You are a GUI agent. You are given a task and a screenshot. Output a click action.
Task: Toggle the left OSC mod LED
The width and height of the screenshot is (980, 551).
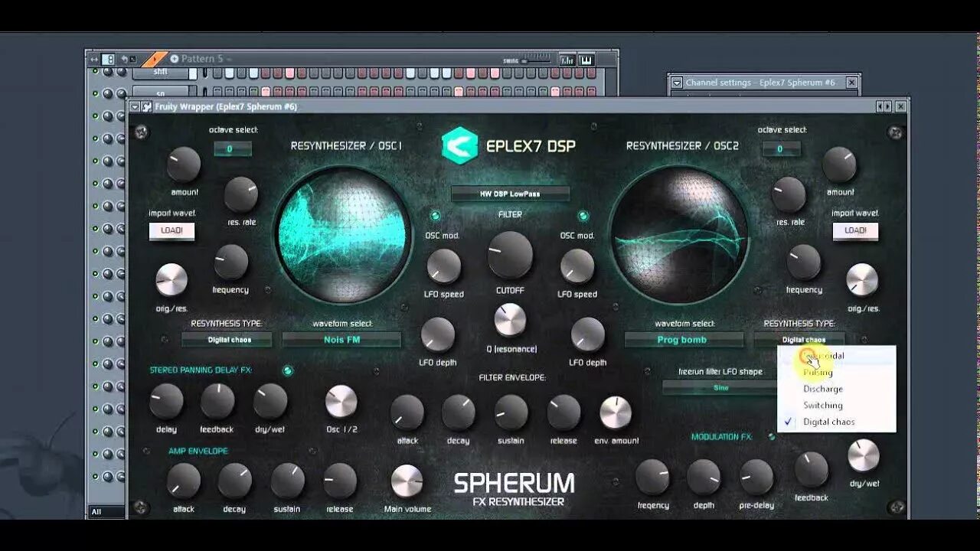pyautogui.click(x=436, y=216)
